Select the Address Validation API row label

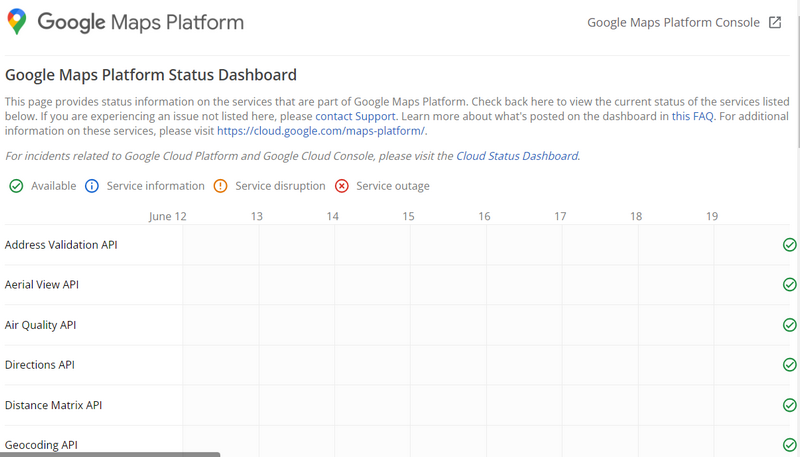pos(61,245)
